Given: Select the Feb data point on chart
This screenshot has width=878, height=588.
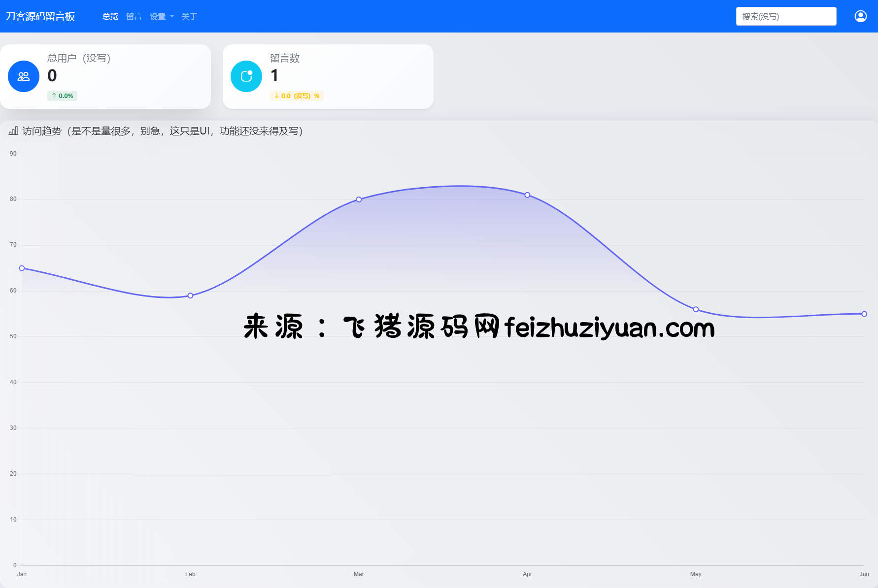Looking at the screenshot, I should (190, 295).
